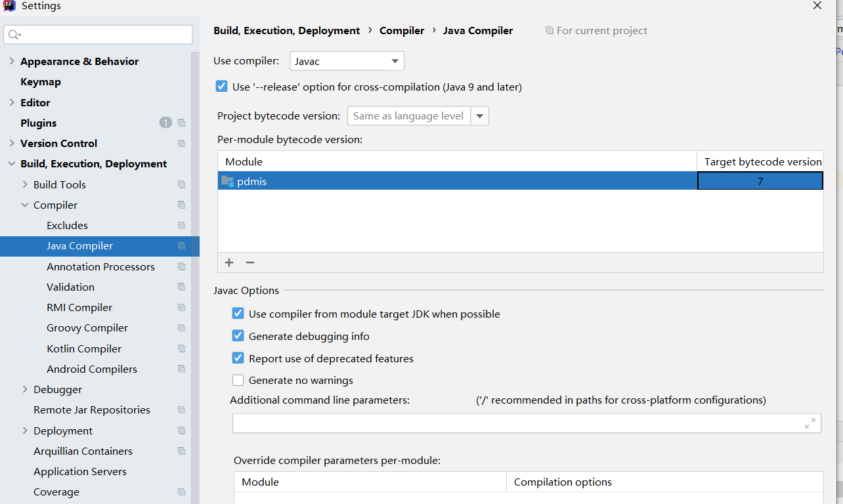
Task: Click the project-level icon next to Plugins
Action: click(182, 123)
